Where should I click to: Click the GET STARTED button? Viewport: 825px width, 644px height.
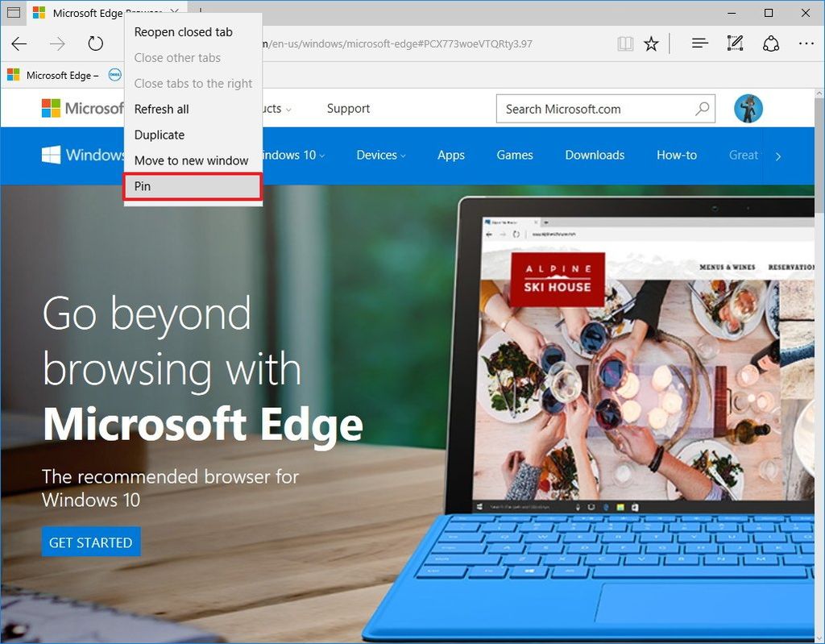click(x=90, y=542)
